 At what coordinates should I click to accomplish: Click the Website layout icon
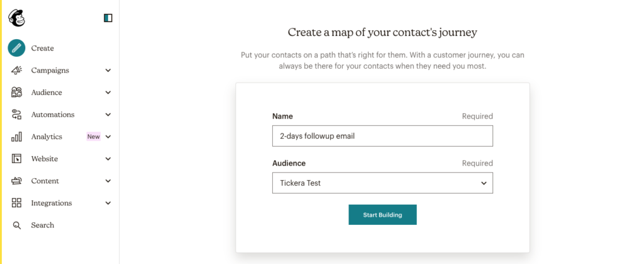click(16, 159)
